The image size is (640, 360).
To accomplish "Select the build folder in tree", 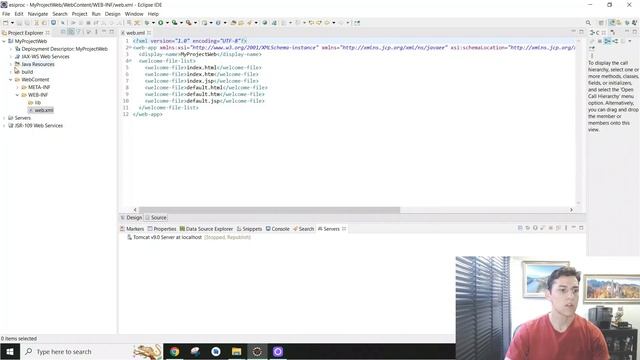I will coord(24,72).
